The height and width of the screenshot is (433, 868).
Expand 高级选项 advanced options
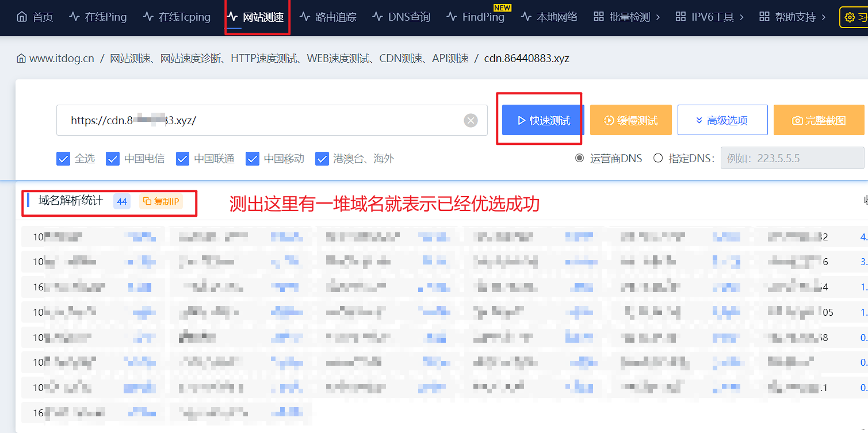pyautogui.click(x=722, y=120)
